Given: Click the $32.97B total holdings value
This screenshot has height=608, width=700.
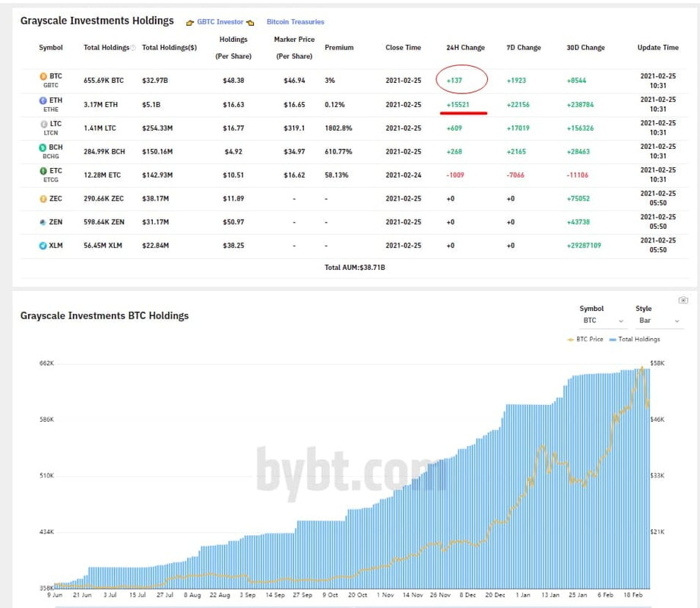Looking at the screenshot, I should pos(155,81).
